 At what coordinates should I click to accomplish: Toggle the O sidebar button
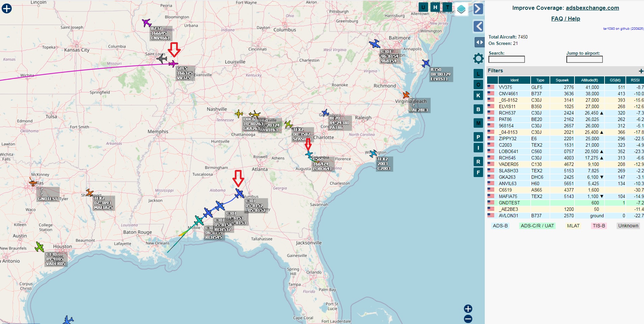point(478,84)
